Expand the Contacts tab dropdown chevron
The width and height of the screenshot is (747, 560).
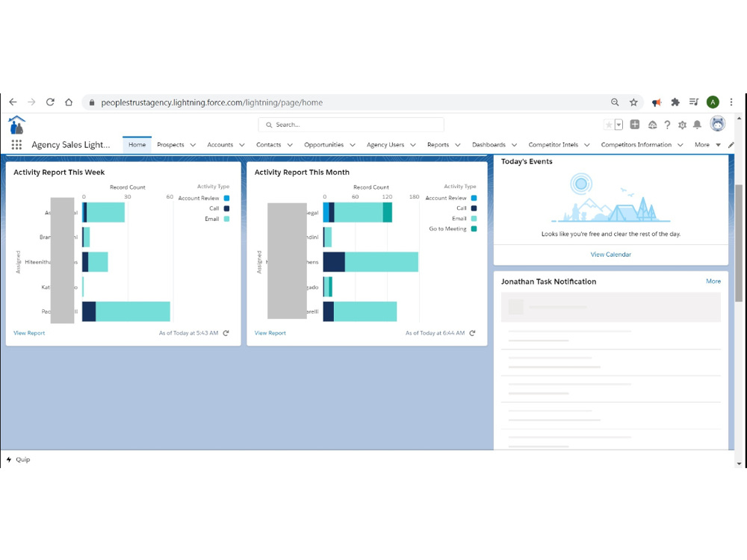pyautogui.click(x=290, y=146)
